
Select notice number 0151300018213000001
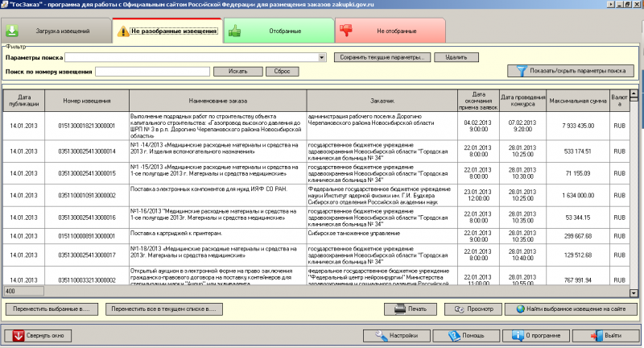pyautogui.click(x=87, y=126)
